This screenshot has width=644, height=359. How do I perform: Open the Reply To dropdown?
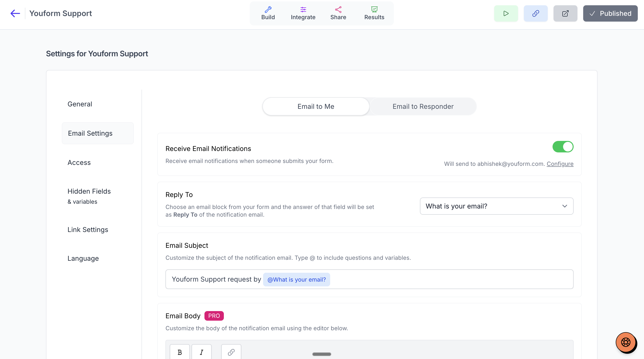coord(496,206)
